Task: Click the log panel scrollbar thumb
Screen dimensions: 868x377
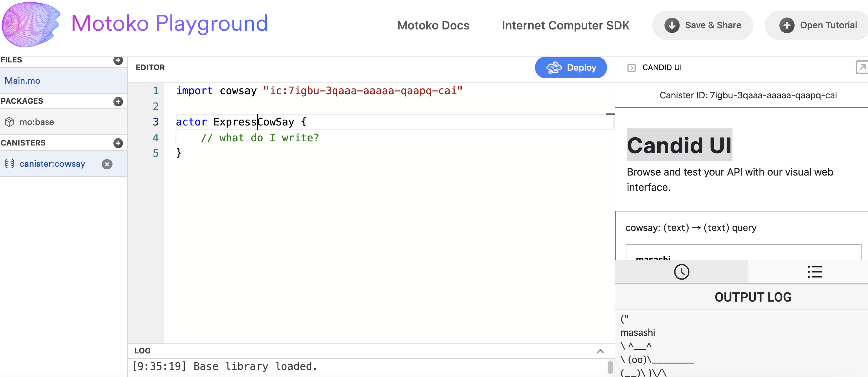Action: (x=610, y=367)
